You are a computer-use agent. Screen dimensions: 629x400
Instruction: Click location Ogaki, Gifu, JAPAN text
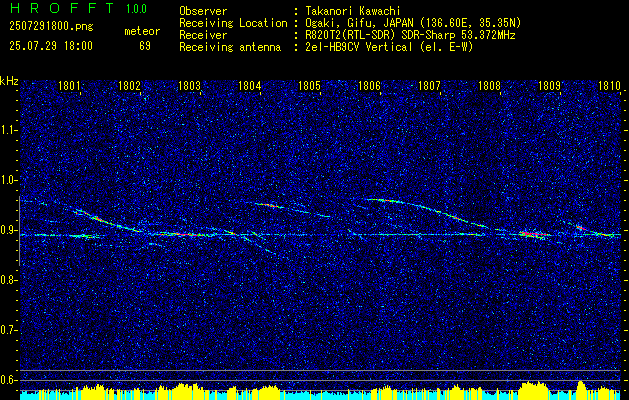coord(412,23)
